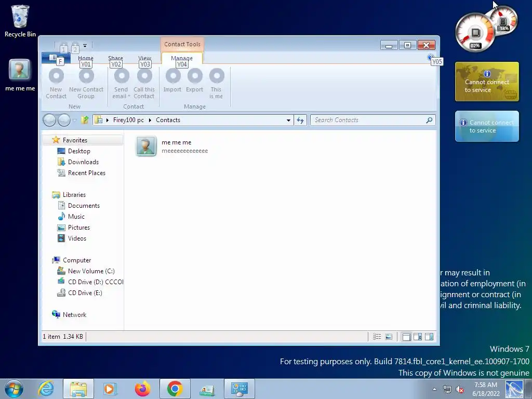Click the Contacts breadcrumb segment

(168, 120)
